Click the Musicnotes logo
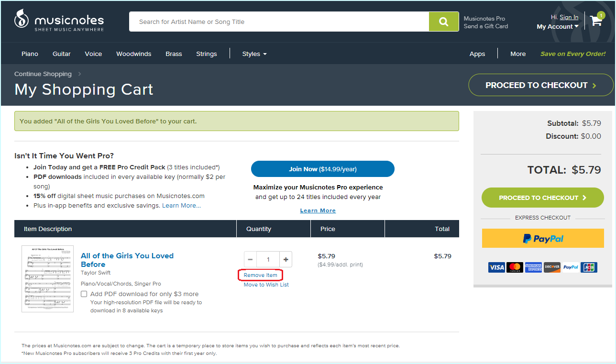The height and width of the screenshot is (364, 616). click(x=59, y=21)
